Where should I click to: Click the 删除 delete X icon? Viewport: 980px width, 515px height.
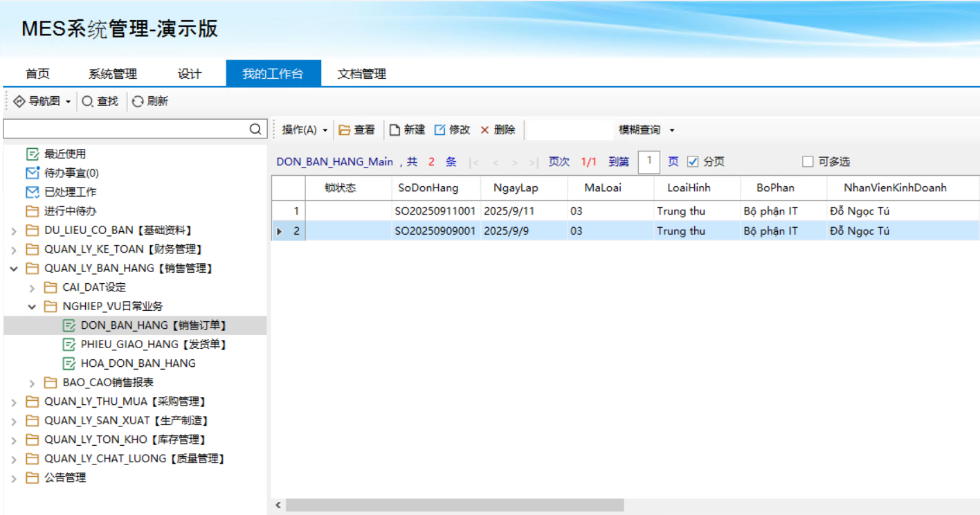pyautogui.click(x=484, y=130)
